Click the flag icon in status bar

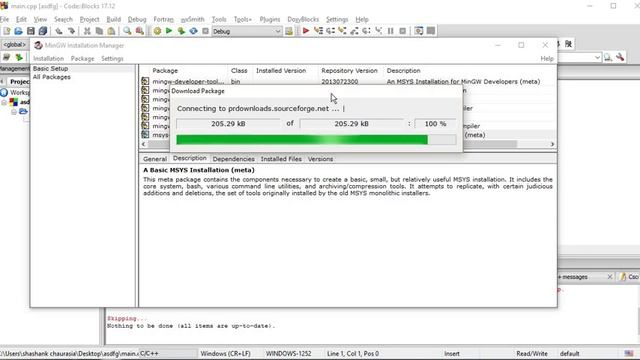click(629, 353)
